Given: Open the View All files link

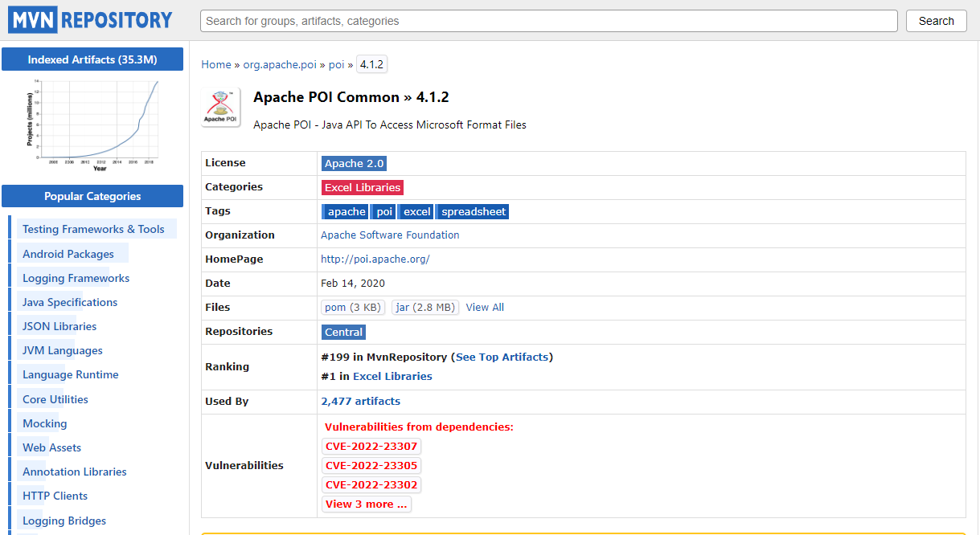Looking at the screenshot, I should [485, 307].
